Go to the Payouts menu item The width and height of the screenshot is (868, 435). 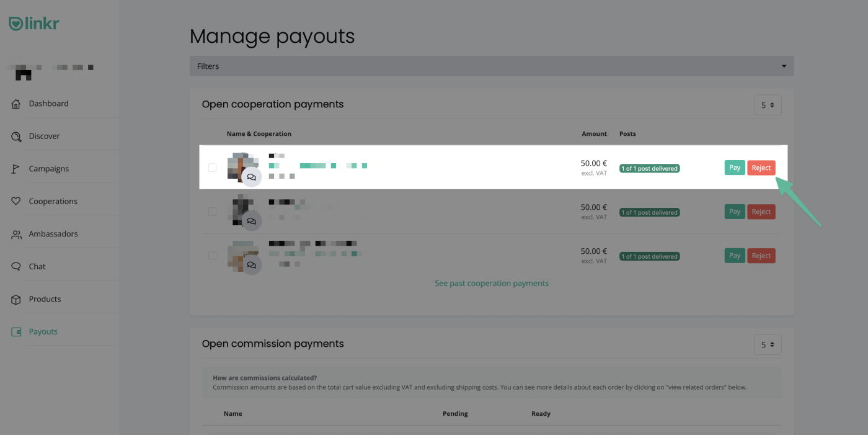pyautogui.click(x=43, y=331)
